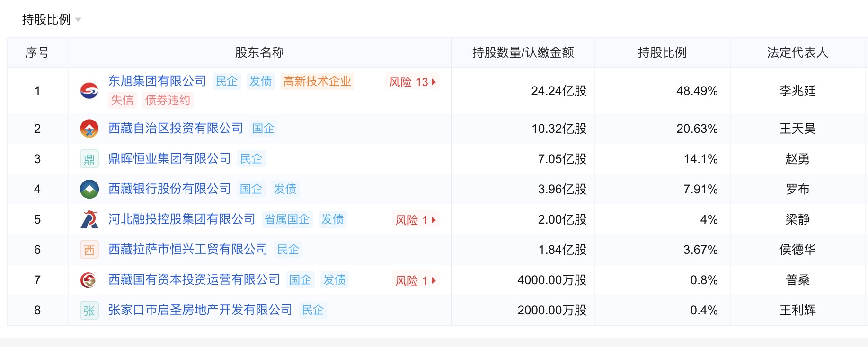868x347 pixels.
Task: Click the 发债 tag on 东旭集团有限公司
Action: [x=260, y=81]
